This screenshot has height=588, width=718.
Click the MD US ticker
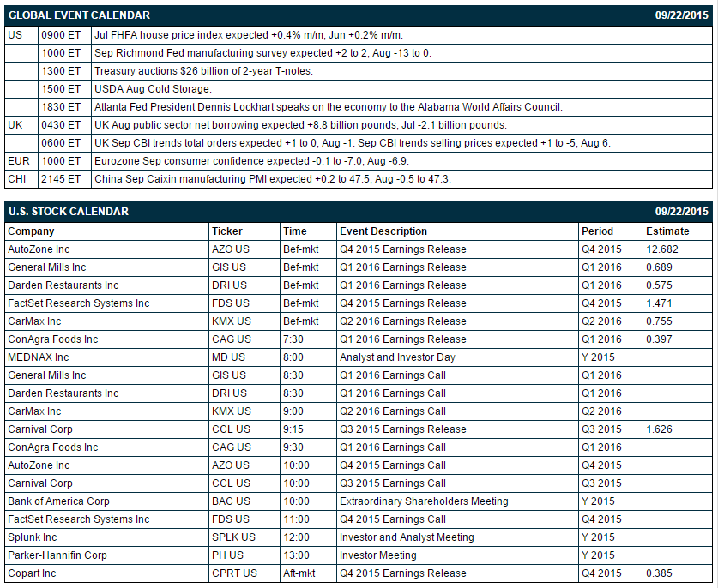(228, 357)
